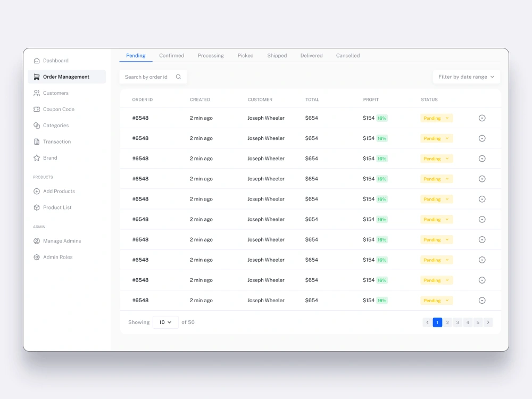Select the Manage Admins icon
This screenshot has height=399, width=532.
[36, 240]
